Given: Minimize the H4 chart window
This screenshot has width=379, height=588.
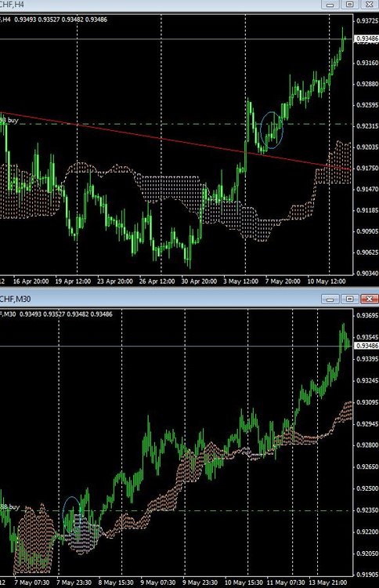Looking at the screenshot, I should point(330,5).
